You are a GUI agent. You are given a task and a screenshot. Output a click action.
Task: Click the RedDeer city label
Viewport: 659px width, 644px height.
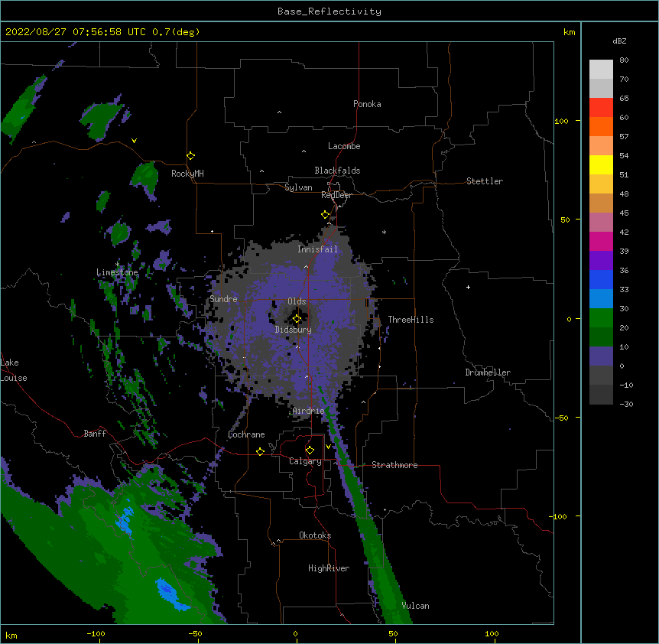336,195
